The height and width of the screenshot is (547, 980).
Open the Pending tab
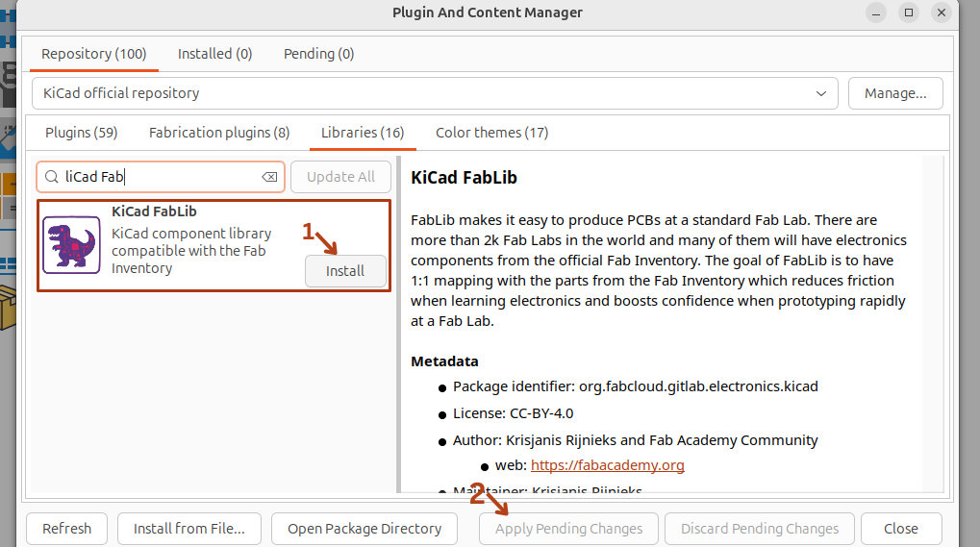[x=318, y=54]
